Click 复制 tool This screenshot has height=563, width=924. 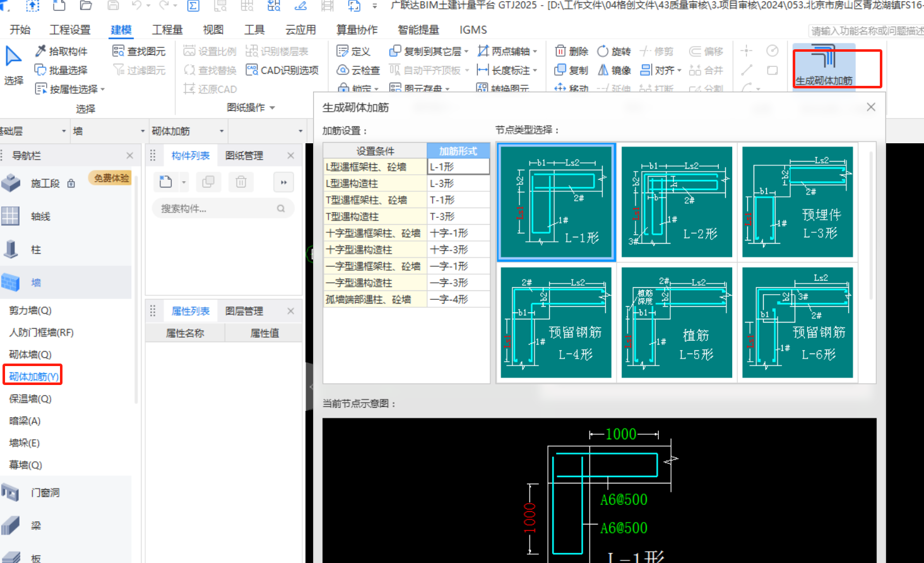coord(571,70)
